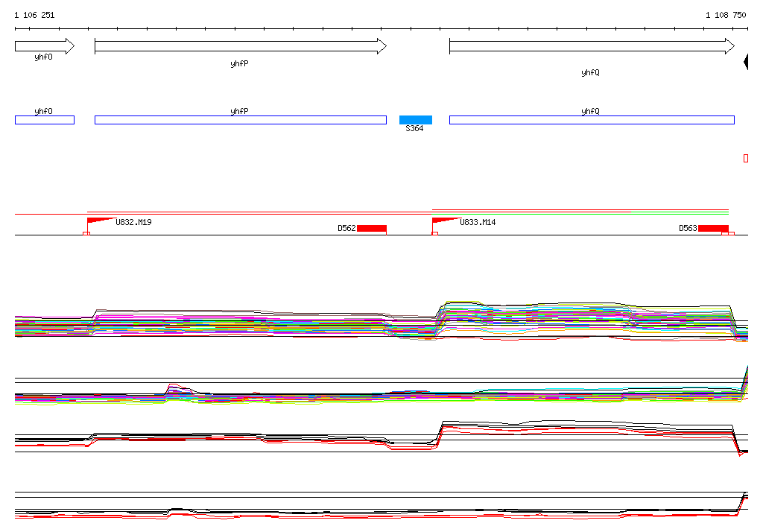Click the yhfO label under top arrow
This screenshot has height=532, width=763.
tap(43, 57)
